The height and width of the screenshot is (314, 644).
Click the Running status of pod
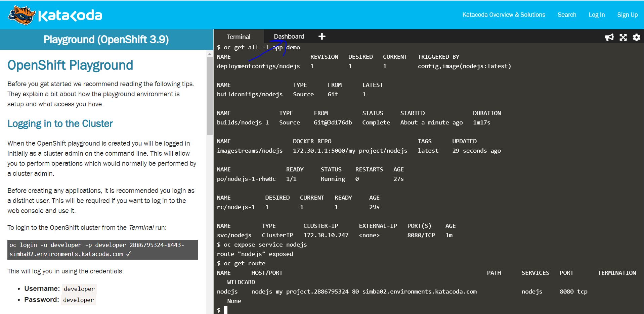point(333,179)
